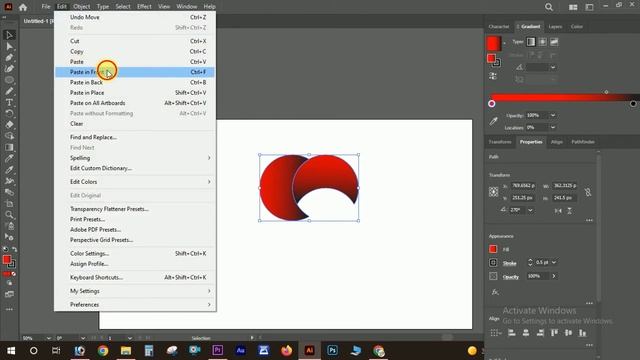Select the Rotate tool

[9, 113]
